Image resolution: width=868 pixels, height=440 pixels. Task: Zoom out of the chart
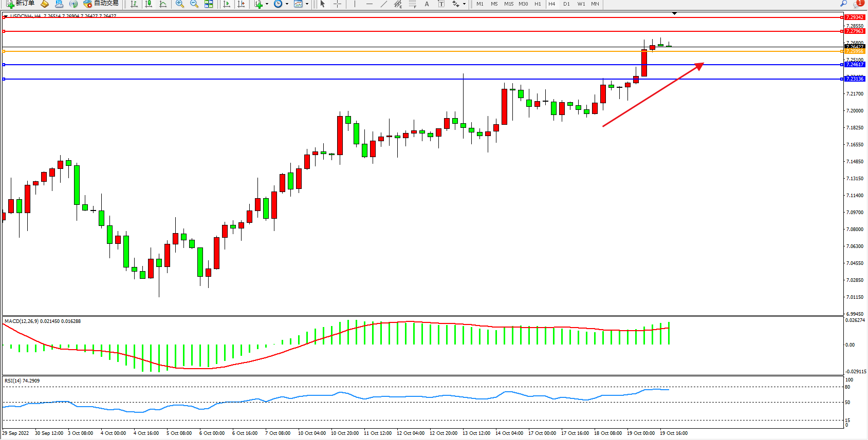tap(194, 4)
